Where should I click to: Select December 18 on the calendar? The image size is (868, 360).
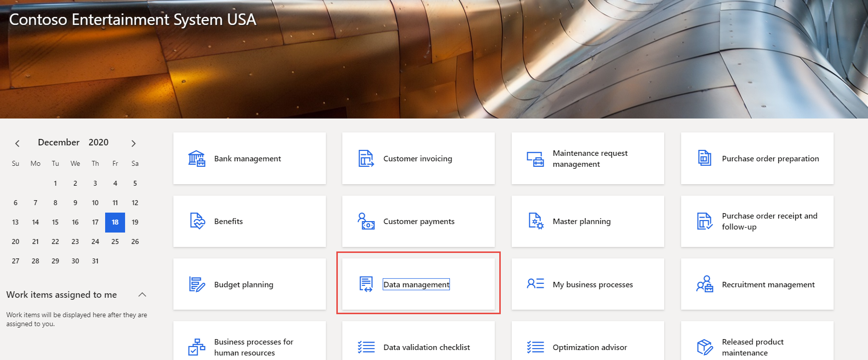(115, 222)
